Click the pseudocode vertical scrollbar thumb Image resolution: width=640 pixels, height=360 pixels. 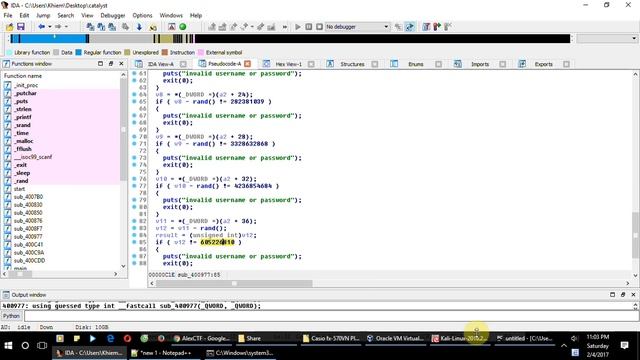[x=636, y=235]
